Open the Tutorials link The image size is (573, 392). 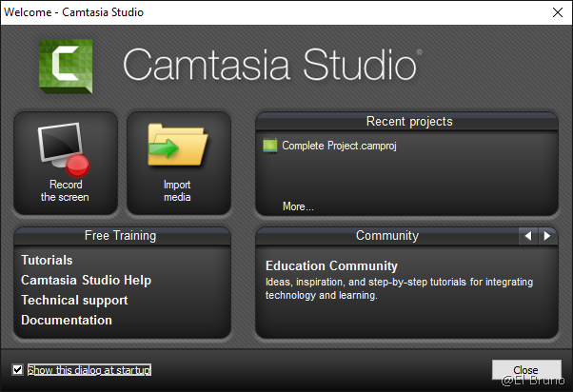(x=47, y=260)
